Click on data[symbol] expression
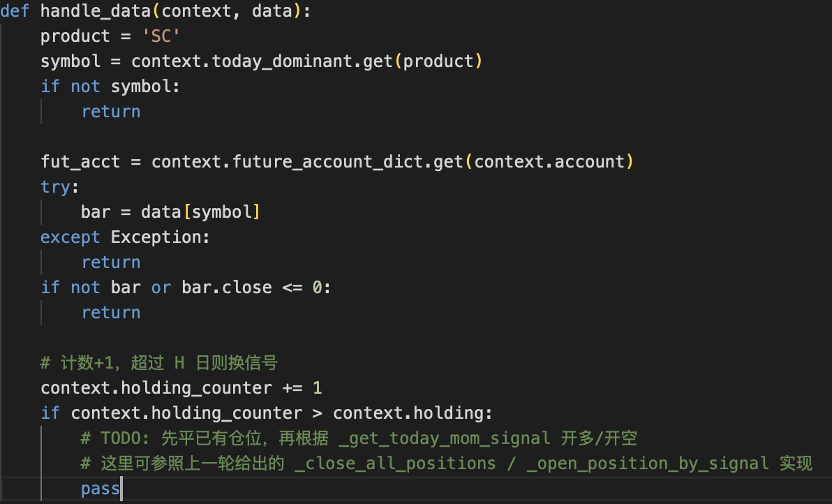The width and height of the screenshot is (832, 504). point(201,212)
